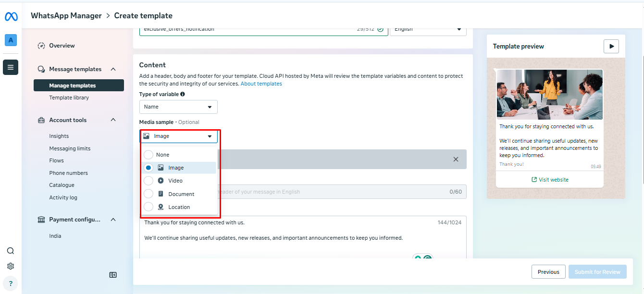Select the Location radio option
The image size is (644, 294).
149,207
